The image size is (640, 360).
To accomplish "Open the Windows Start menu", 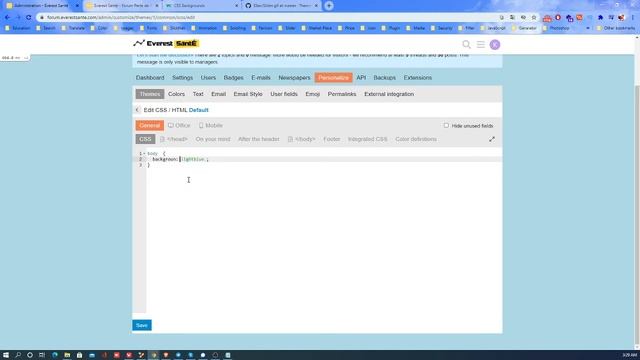I will pos(6,355).
